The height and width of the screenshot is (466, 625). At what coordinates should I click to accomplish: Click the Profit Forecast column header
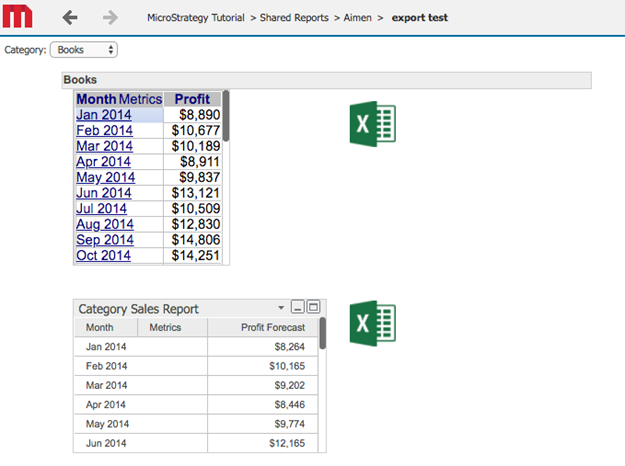pos(272,327)
